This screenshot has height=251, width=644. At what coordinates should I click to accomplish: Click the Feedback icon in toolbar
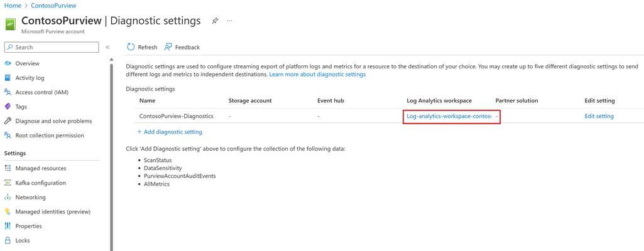168,47
